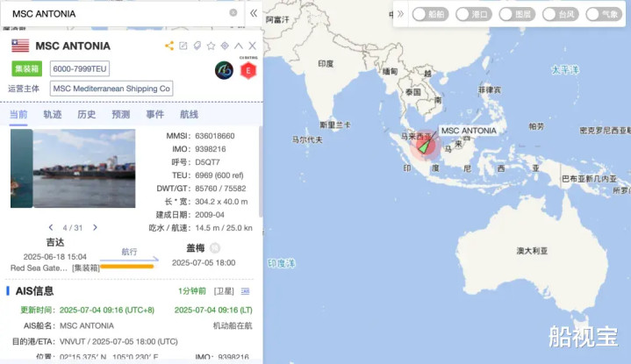
Task: Click the grey icon next to 盖梅
Action: pos(215,248)
